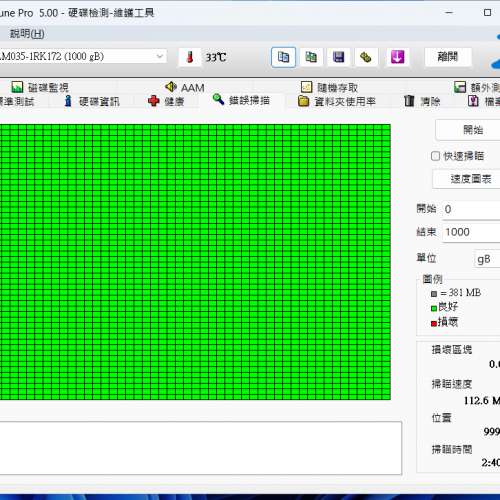The height and width of the screenshot is (500, 500).
Task: Switch to the 清除 erase tab
Action: click(422, 101)
